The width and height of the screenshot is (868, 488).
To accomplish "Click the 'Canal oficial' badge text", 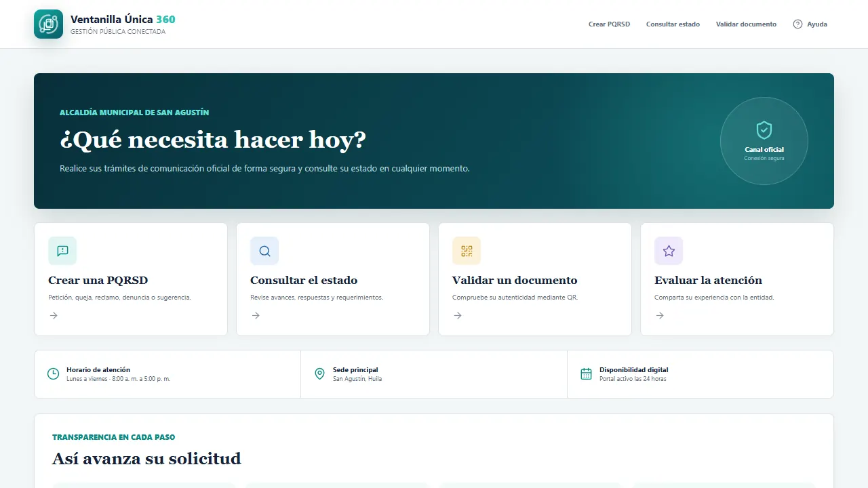I will tap(764, 150).
